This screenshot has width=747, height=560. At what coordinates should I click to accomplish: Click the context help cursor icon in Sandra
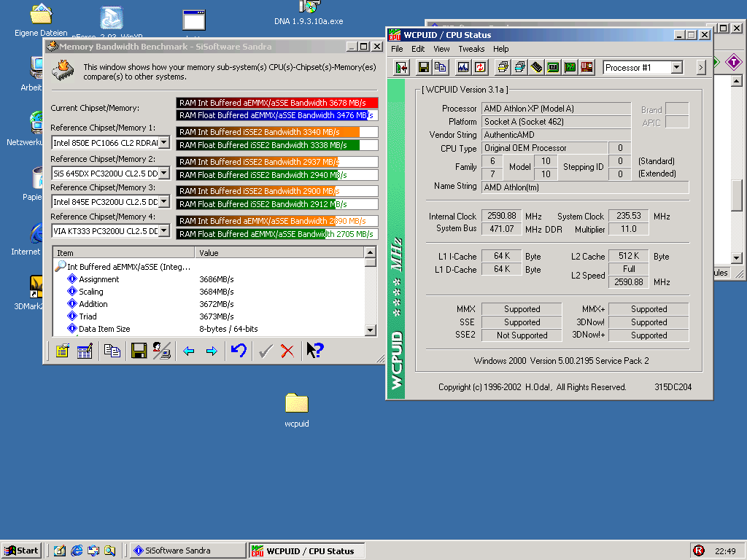point(314,351)
